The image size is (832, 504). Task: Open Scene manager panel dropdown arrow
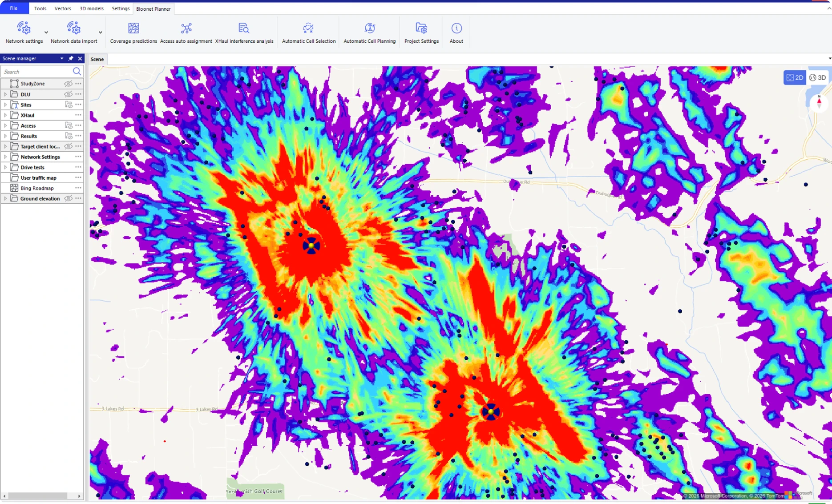coord(62,58)
